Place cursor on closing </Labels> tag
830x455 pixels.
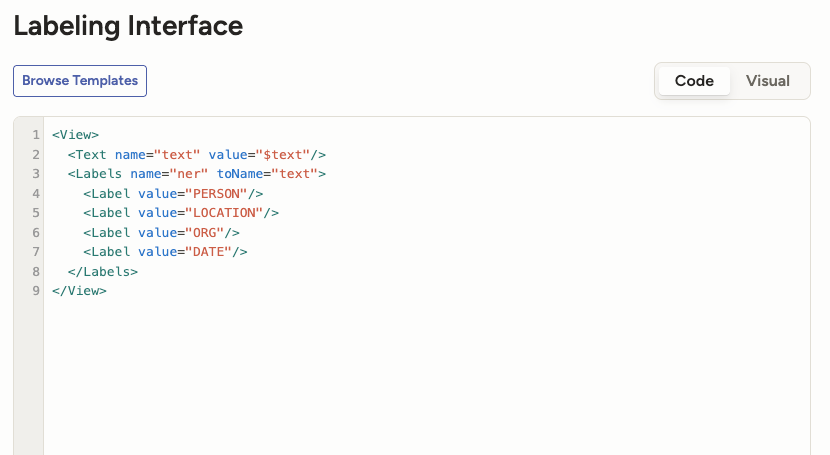(103, 272)
